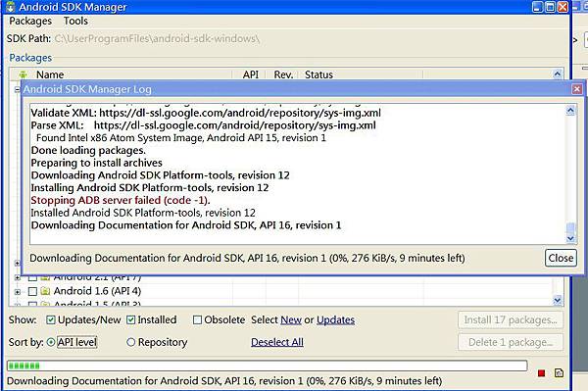Click the SDK Path field

(x=158, y=38)
